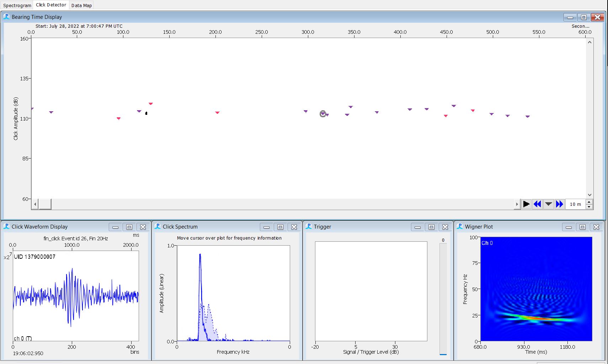Open the Data Map tab
Screen dimensions: 608x364
pyautogui.click(x=81, y=5)
